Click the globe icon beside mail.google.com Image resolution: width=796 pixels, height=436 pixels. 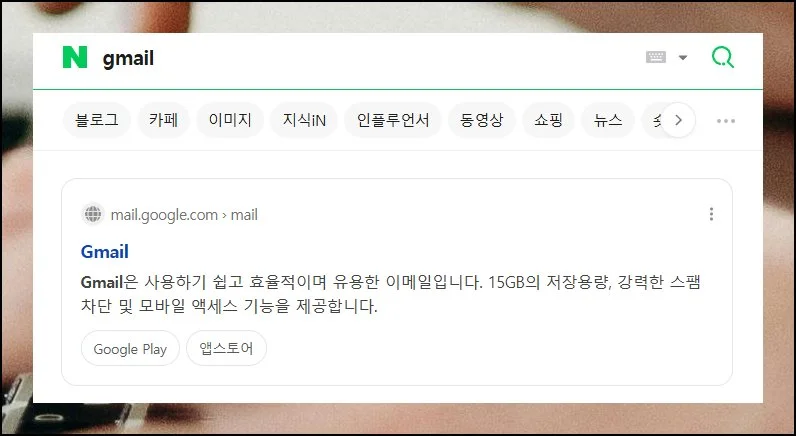click(x=93, y=214)
